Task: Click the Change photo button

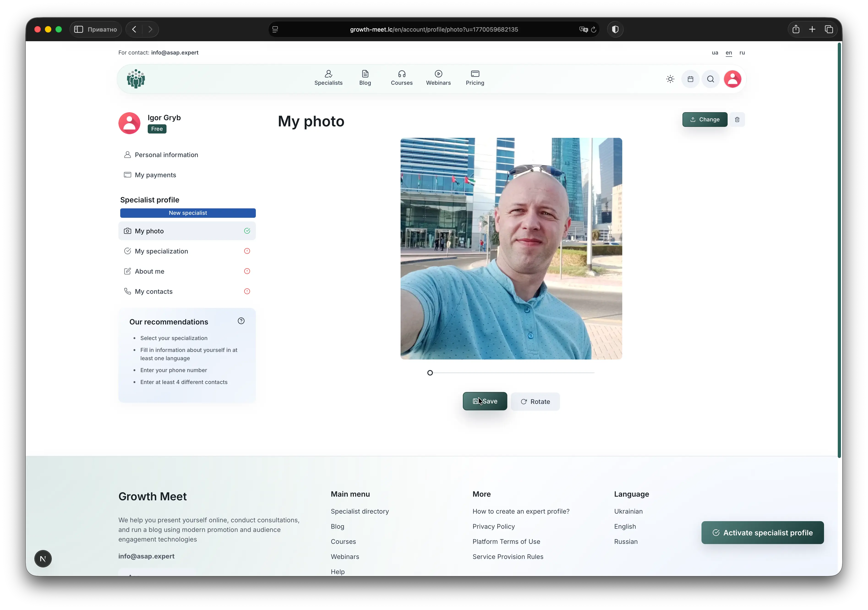Action: (x=704, y=120)
